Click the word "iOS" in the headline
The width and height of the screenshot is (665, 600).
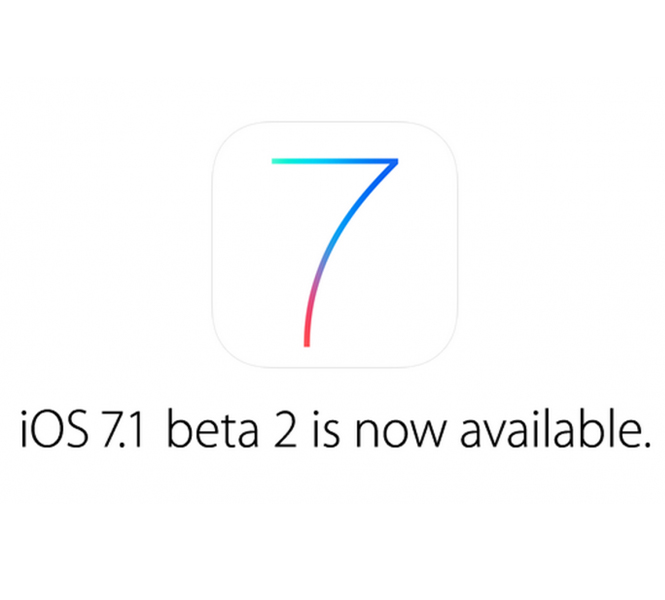[x=55, y=429]
